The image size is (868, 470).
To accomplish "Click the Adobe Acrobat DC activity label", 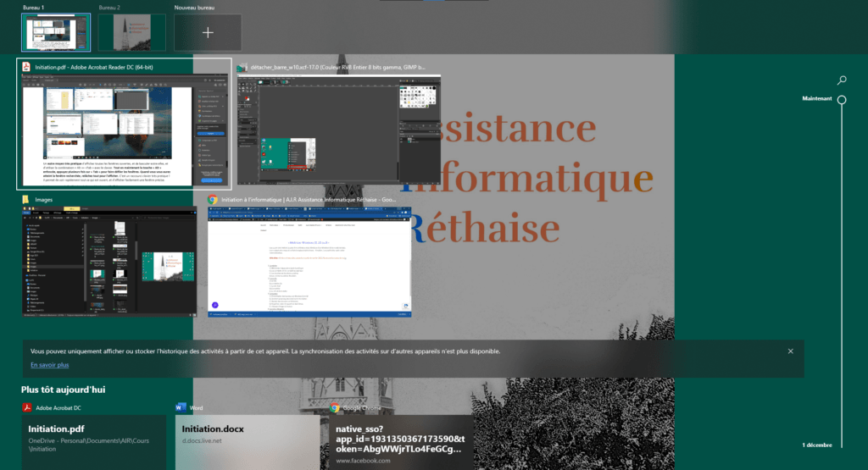I will click(x=58, y=408).
